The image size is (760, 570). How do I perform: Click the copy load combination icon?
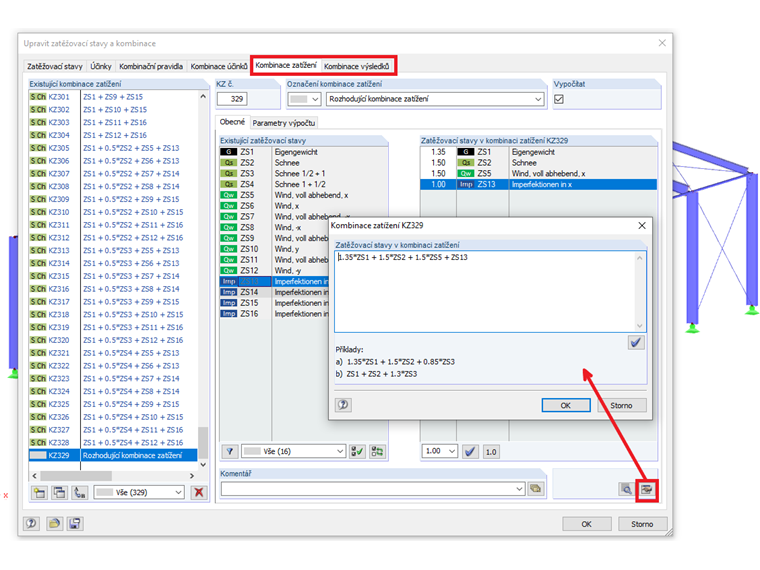(x=60, y=492)
